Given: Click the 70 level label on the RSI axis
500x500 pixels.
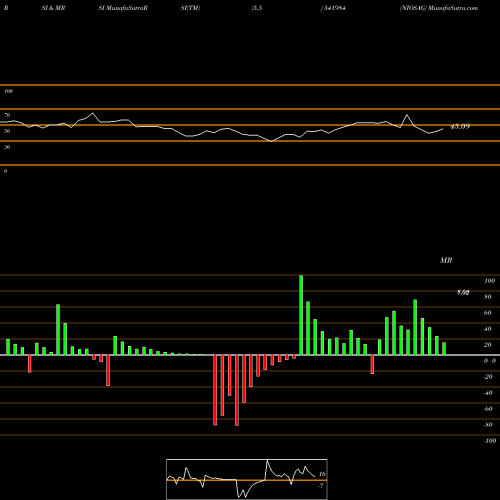Looking at the screenshot, I should click(x=7, y=115).
